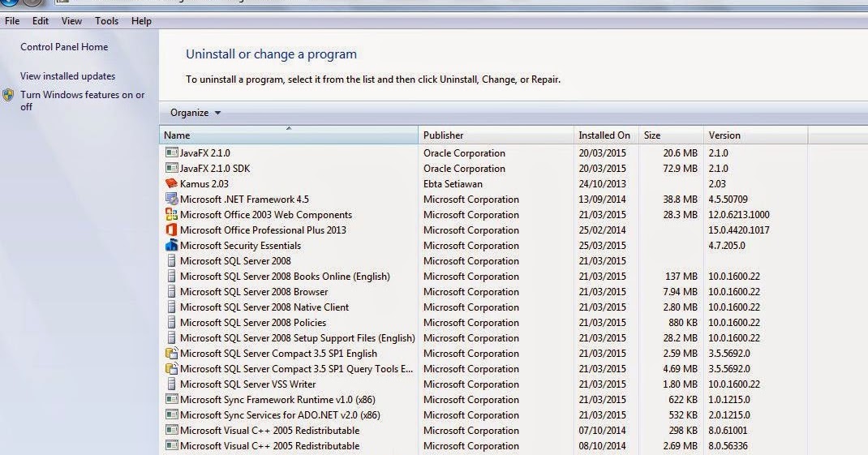Select Microsoft SQL Server VSS Writer name
The image size is (868, 455).
pyautogui.click(x=247, y=384)
